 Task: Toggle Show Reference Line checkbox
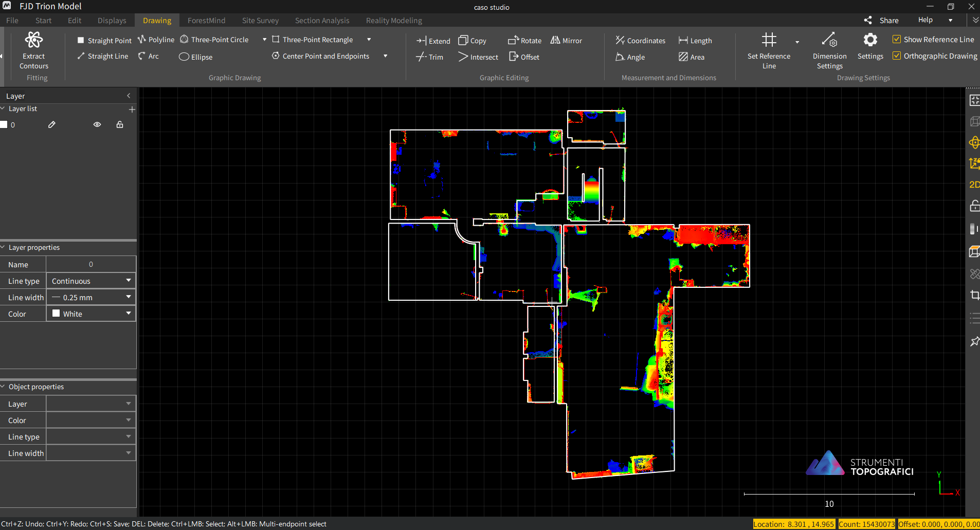pyautogui.click(x=897, y=40)
